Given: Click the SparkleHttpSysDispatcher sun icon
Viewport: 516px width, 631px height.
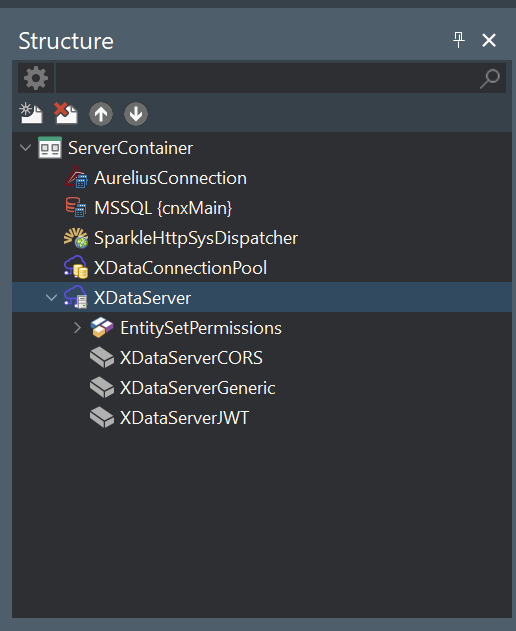Looking at the screenshot, I should pos(76,238).
